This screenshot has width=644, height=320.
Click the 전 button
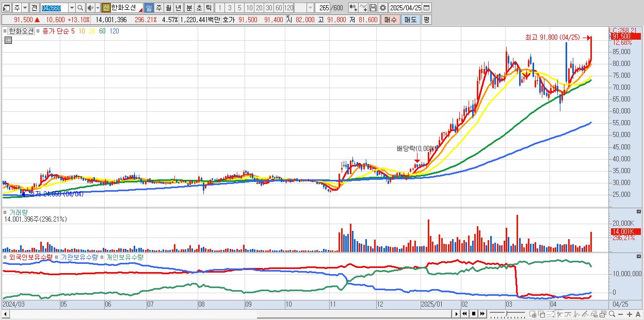[34, 8]
